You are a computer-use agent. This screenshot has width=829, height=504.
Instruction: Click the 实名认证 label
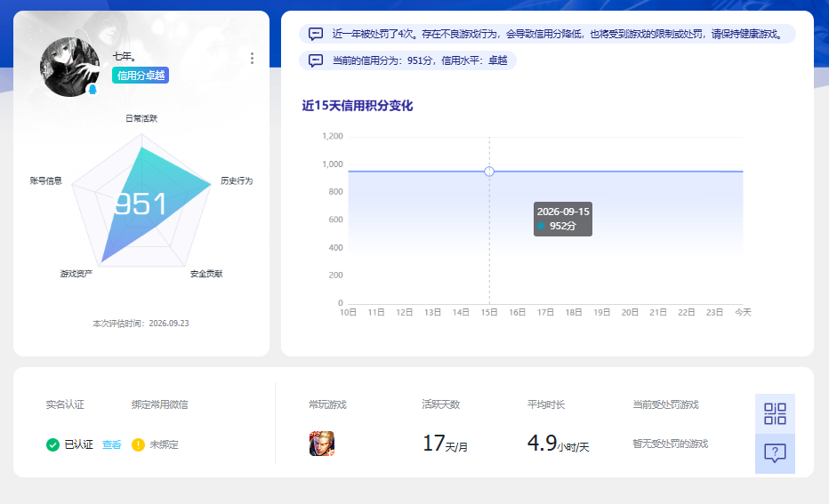click(x=65, y=404)
